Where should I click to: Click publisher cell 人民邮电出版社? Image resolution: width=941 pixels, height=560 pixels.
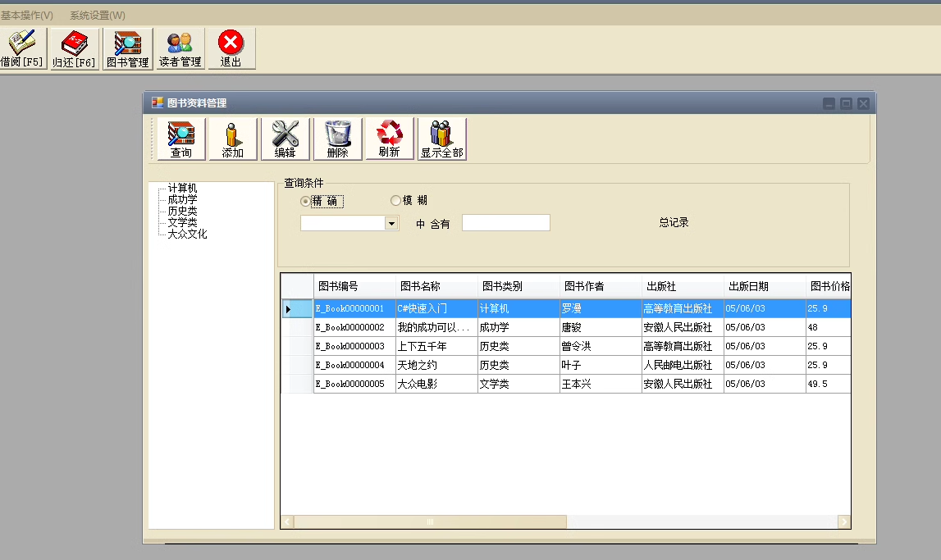point(683,365)
